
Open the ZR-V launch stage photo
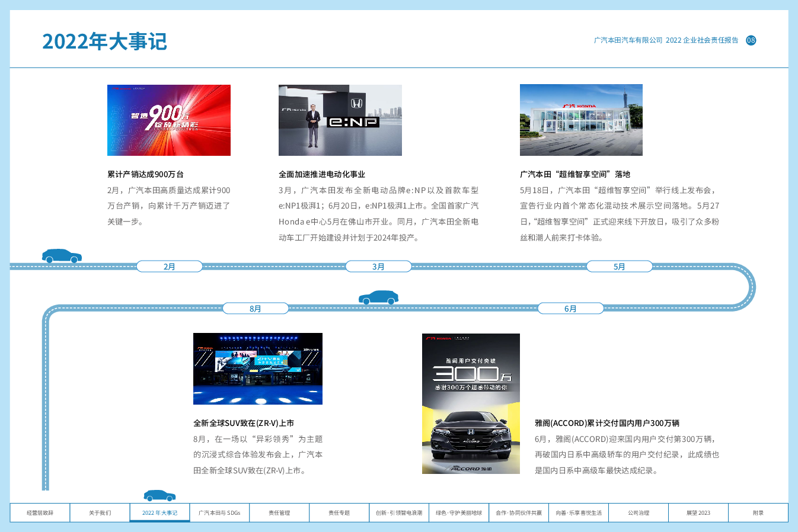(258, 369)
